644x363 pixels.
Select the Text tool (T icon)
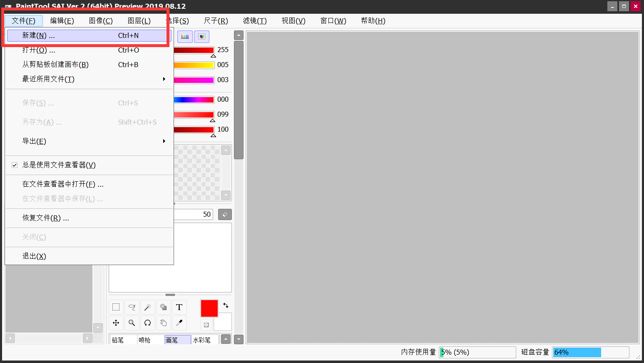pos(179,307)
